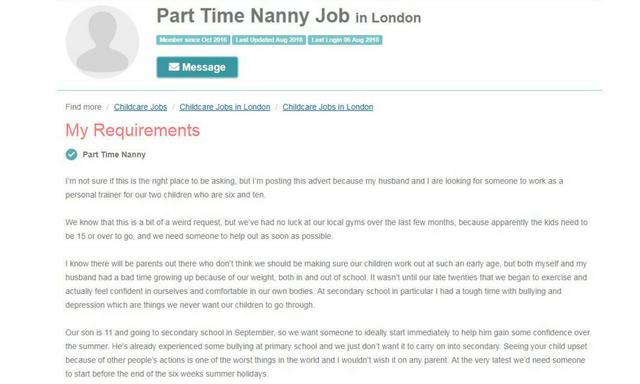Click the Last Updated Aug 2018 badge
Screen dimensions: 640x384
coord(269,40)
